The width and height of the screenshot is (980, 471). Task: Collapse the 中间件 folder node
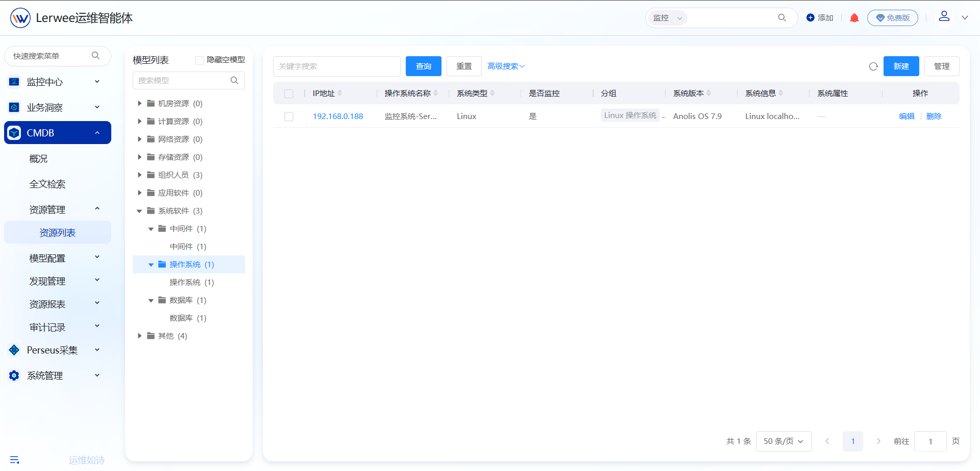pos(151,229)
